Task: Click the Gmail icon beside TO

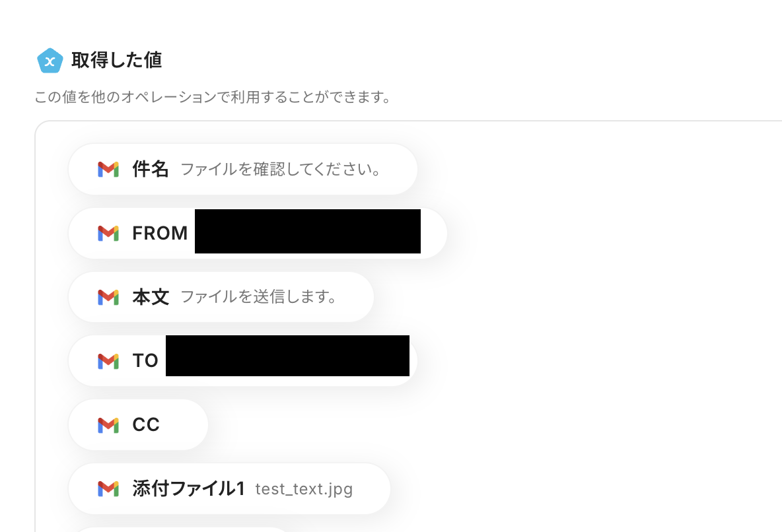Action: coord(108,361)
